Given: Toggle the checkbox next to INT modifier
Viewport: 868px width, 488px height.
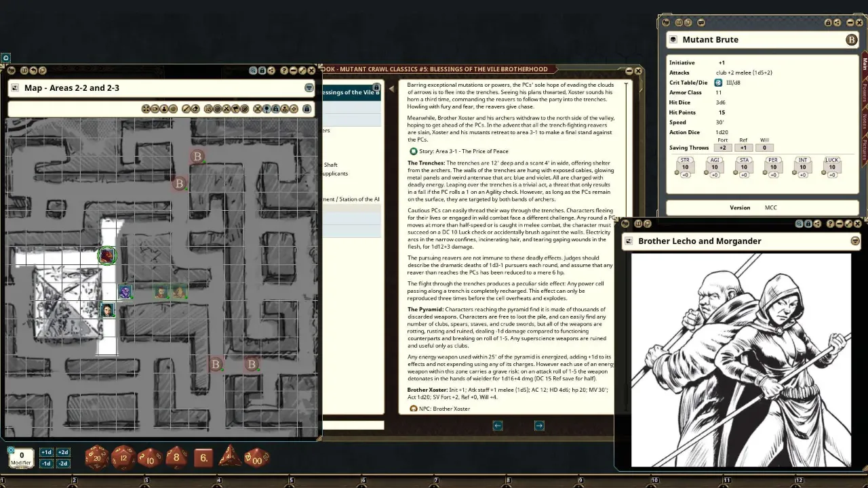Looking at the screenshot, I should [794, 173].
